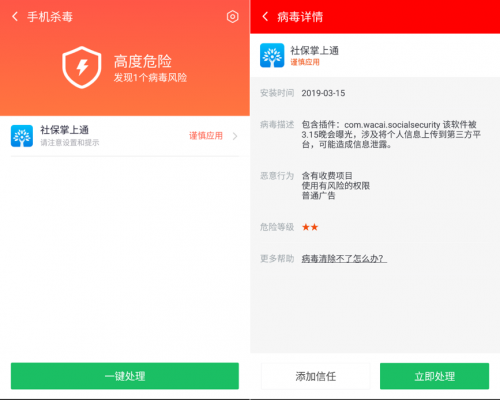
Task: Tap 社保掌上通 app icon in details header
Action: tap(272, 55)
